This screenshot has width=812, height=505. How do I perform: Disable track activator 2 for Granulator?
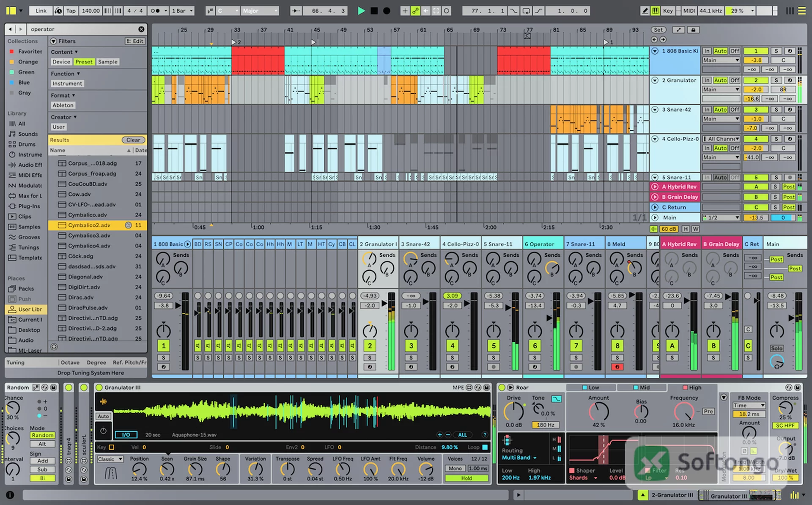756,80
